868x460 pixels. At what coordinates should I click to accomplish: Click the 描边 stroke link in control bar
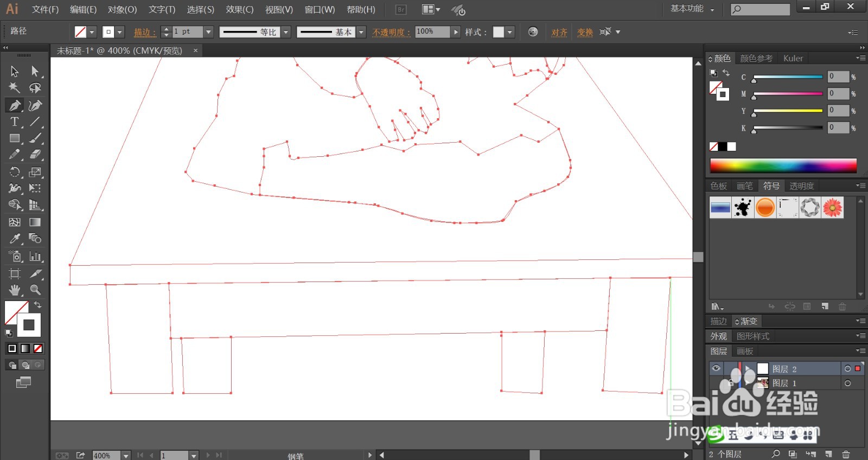coord(144,33)
